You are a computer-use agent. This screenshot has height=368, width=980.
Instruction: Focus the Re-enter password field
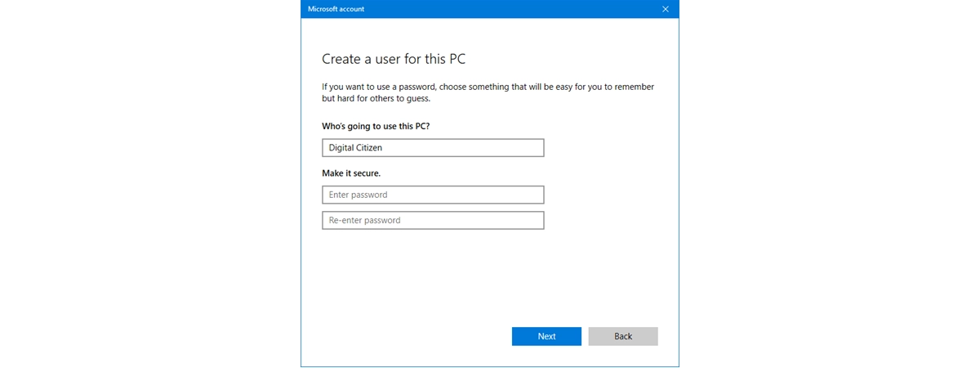(433, 220)
